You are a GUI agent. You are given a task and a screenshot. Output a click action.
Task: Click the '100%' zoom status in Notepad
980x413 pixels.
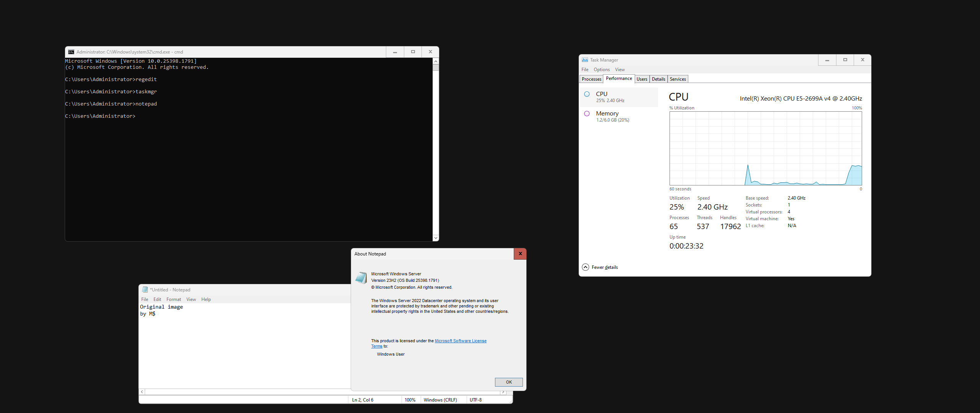(410, 400)
